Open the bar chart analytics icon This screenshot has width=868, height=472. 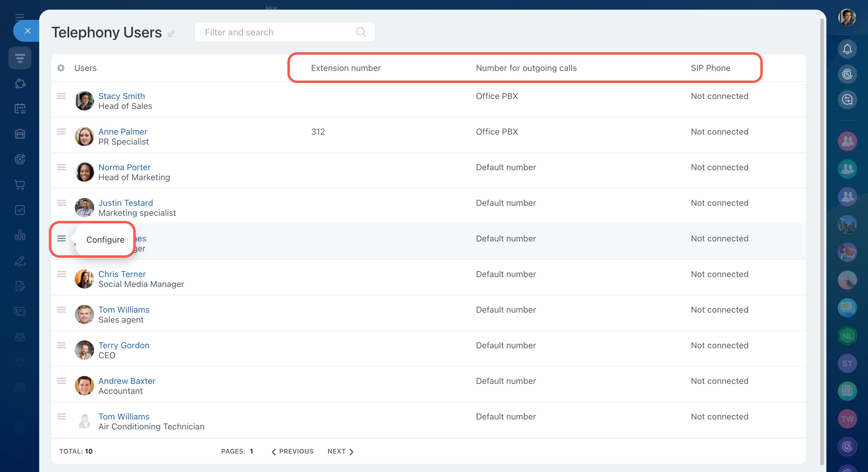coord(20,235)
